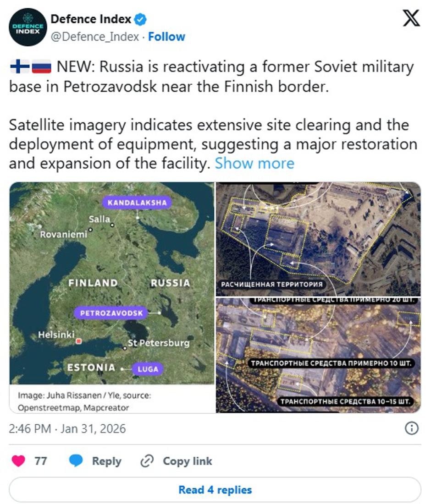The image size is (431, 504).
Task: Click the copy link chain icon
Action: coord(147,461)
